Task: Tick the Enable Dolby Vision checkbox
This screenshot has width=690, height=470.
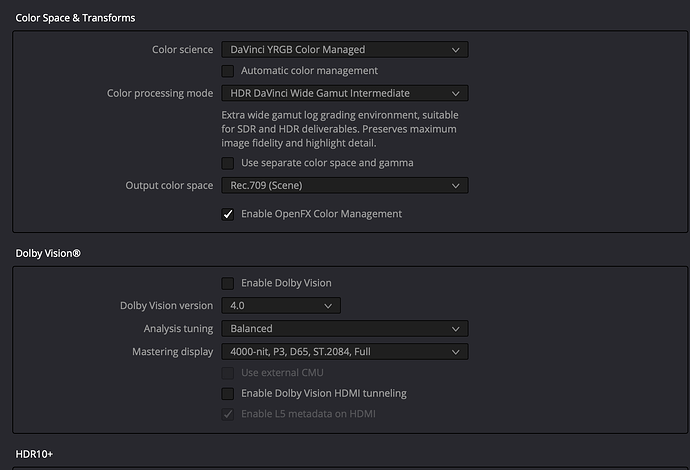Action: (228, 283)
